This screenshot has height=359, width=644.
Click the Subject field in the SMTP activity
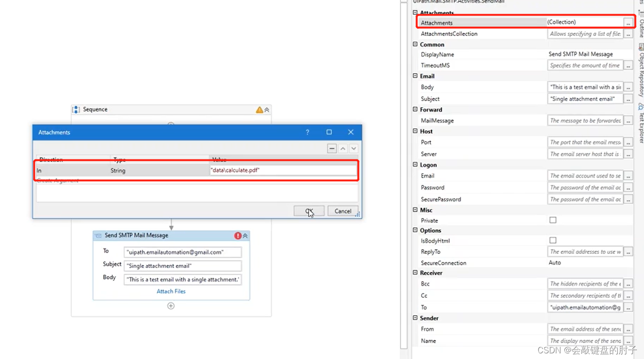[183, 266]
